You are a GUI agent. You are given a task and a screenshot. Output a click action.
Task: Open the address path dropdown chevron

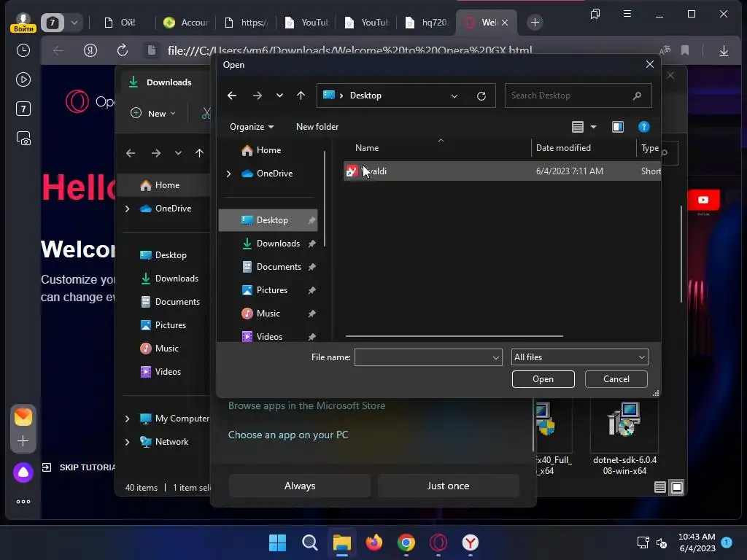point(454,96)
